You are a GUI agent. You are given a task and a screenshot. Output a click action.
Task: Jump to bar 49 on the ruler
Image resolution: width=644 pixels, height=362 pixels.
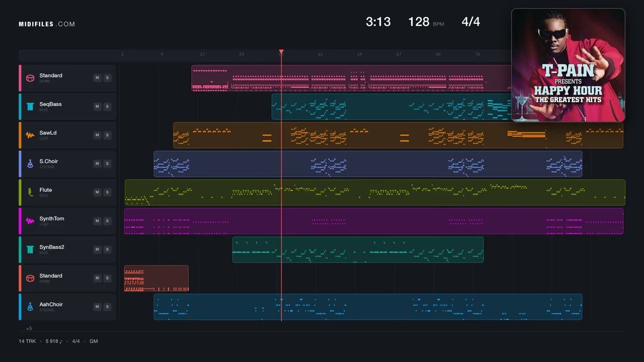tap(360, 54)
